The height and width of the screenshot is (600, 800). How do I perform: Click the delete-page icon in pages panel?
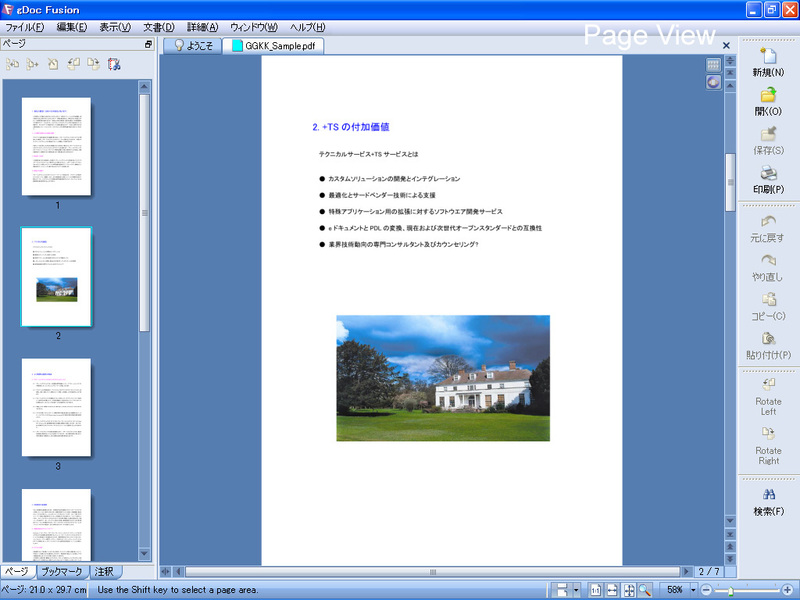point(53,64)
